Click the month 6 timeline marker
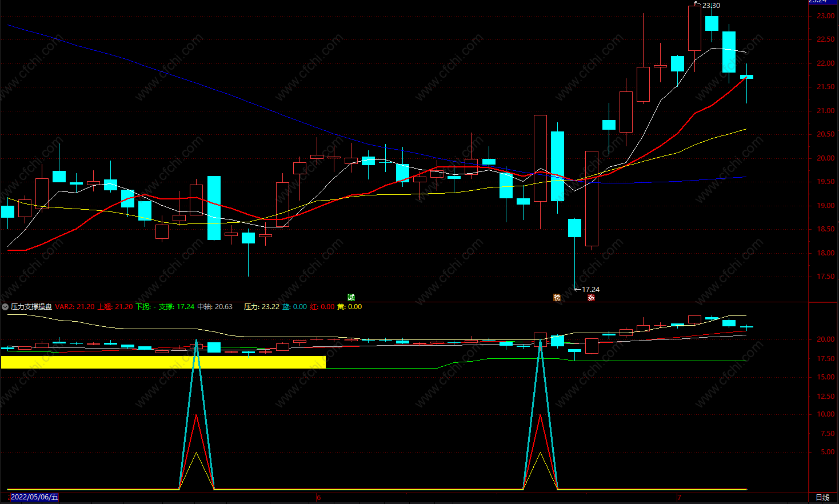Image resolution: width=839 pixels, height=504 pixels. pyautogui.click(x=319, y=498)
